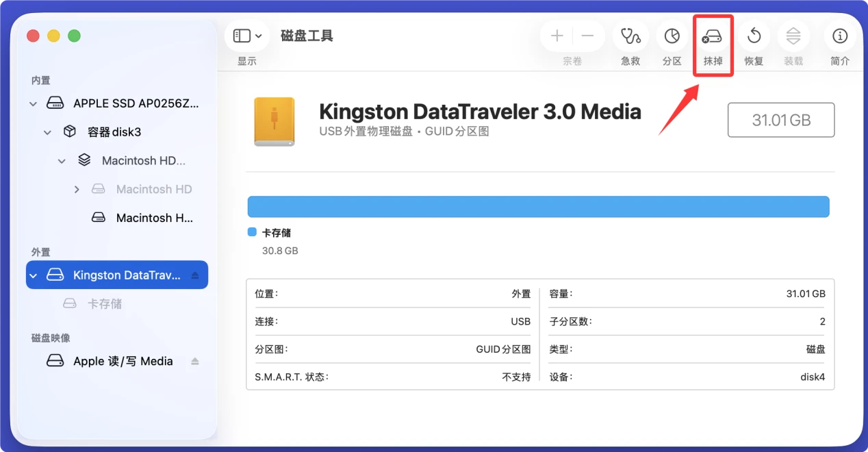This screenshot has width=868, height=452.
Task: Click the add volume plus icon
Action: [557, 36]
